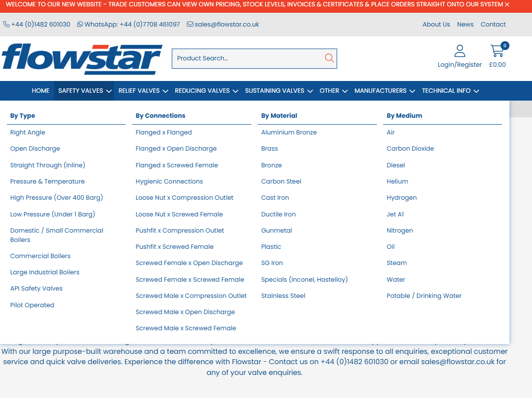Expand the Relief Valves dropdown chevron
532x398 pixels.
[x=165, y=91]
